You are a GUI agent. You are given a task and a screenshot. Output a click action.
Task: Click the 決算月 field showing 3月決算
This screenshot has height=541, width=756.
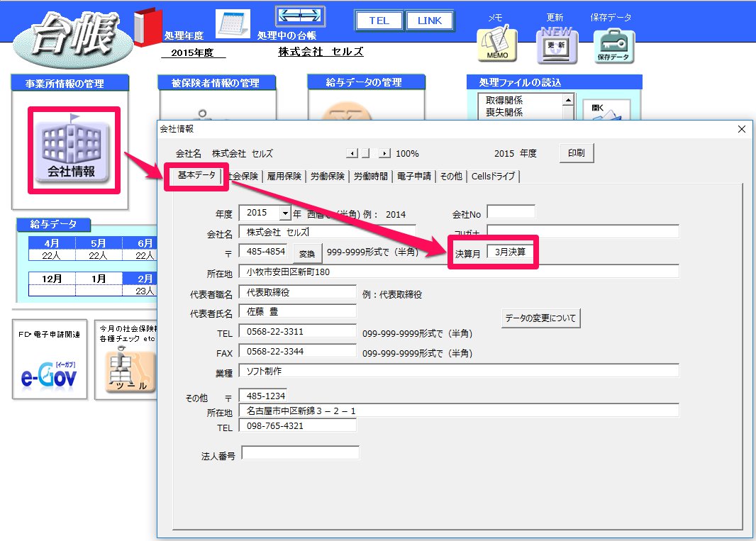[510, 252]
